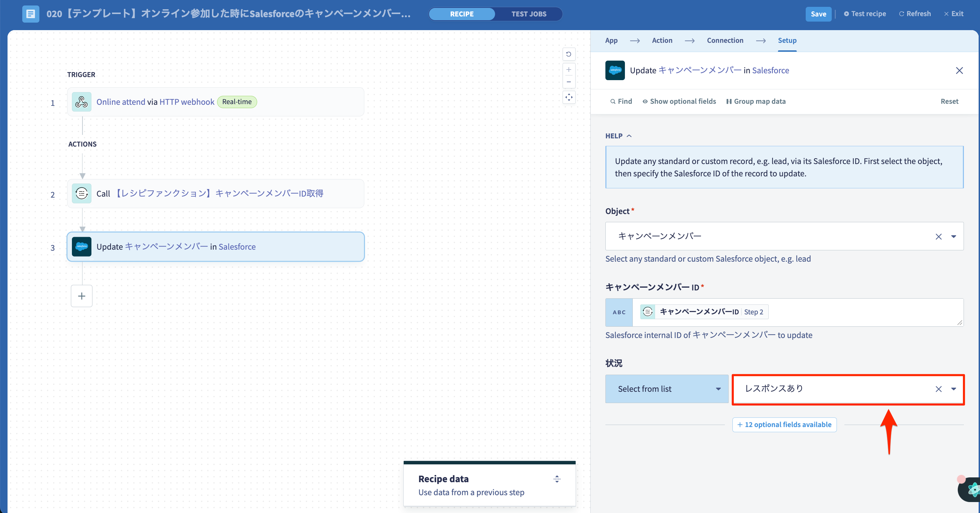Zoom in the recipe canvas
This screenshot has width=980, height=513.
point(569,70)
